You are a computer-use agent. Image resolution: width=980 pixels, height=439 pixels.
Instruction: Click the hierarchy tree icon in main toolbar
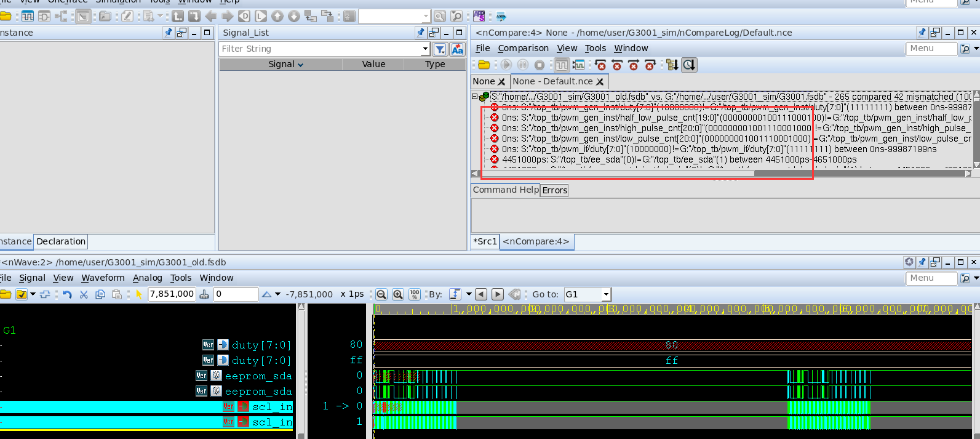tap(62, 16)
